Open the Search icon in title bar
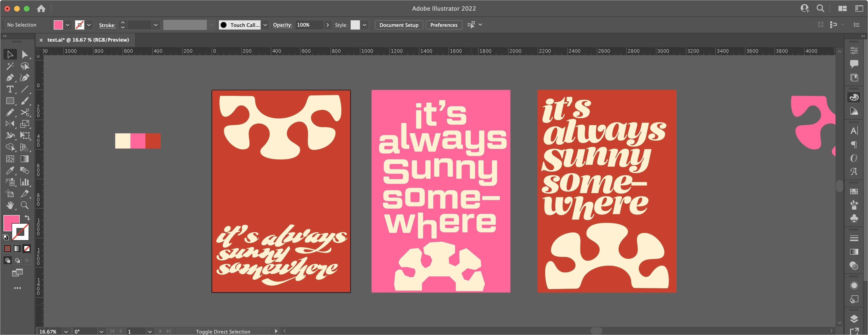This screenshot has width=868, height=335. point(821,8)
